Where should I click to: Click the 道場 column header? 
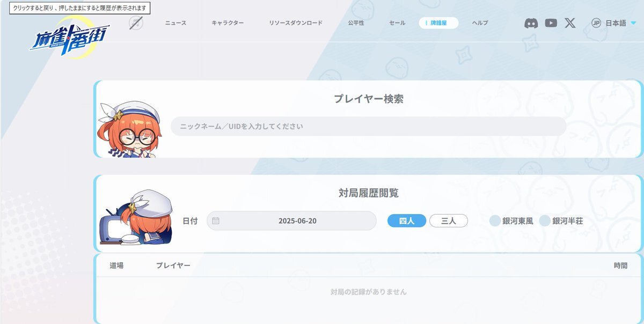click(x=116, y=266)
